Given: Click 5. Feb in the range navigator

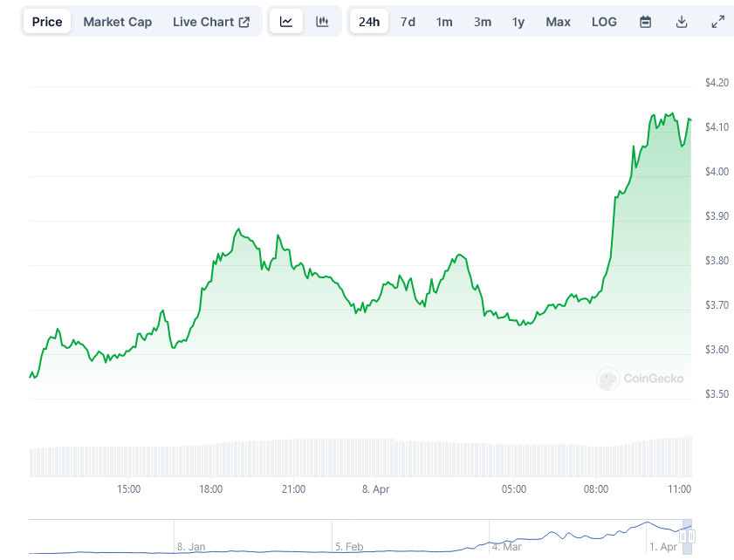Looking at the screenshot, I should tap(349, 546).
